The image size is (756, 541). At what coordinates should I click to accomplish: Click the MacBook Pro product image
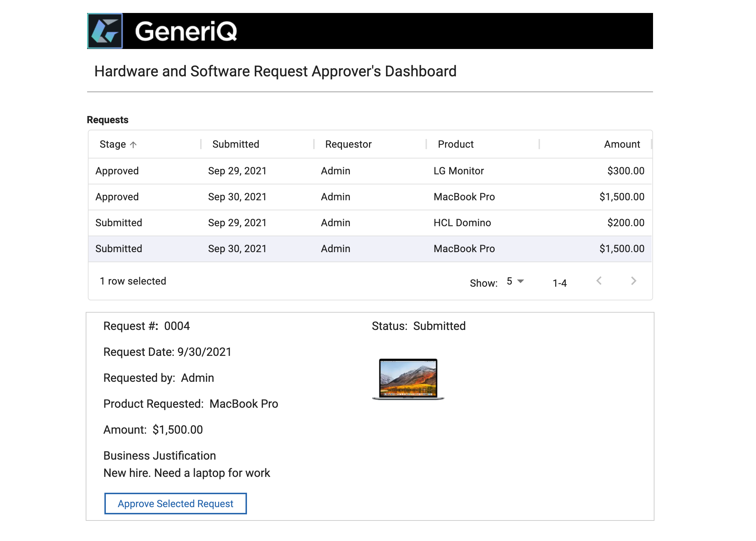coord(408,379)
